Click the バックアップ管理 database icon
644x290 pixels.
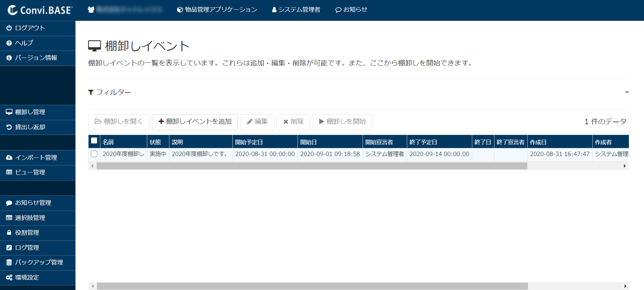coord(9,263)
